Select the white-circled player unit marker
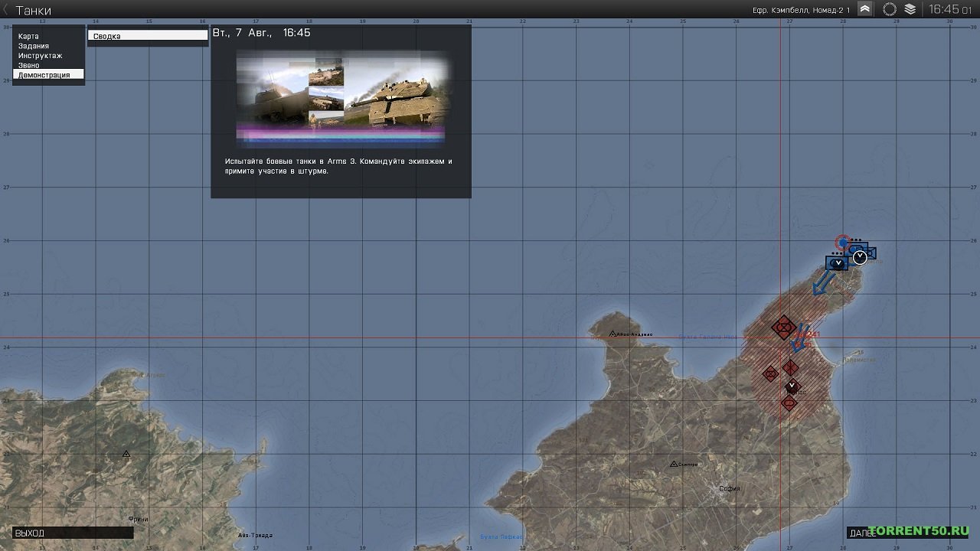Screen dimensions: 980x551 (860, 256)
